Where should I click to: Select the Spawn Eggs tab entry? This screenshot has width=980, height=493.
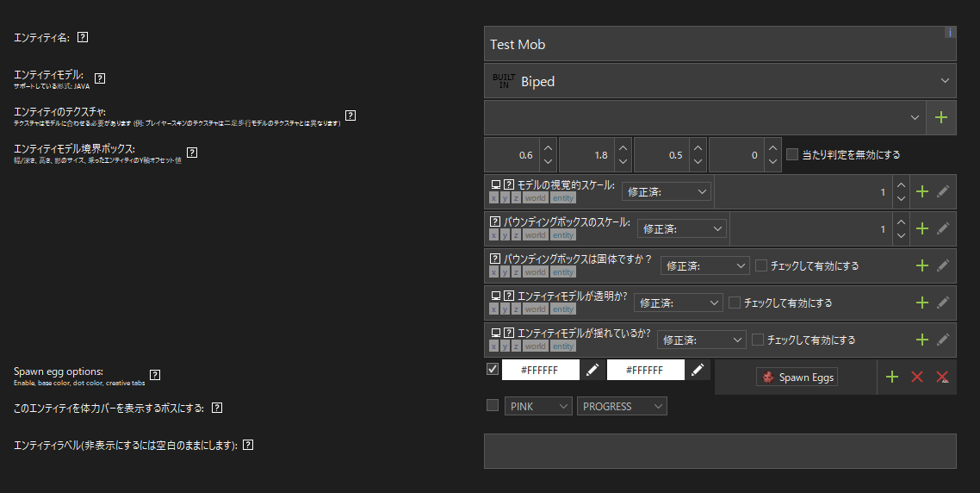coord(796,377)
